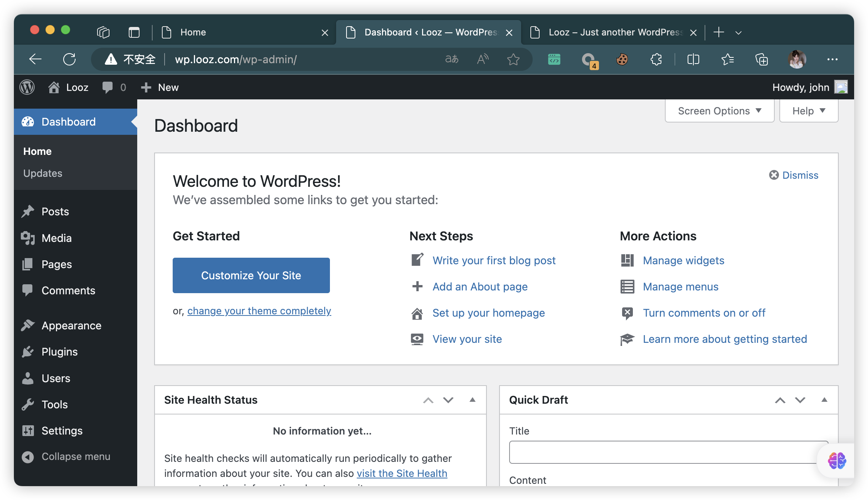Click visit the Site Health link
868x500 pixels.
(x=402, y=473)
